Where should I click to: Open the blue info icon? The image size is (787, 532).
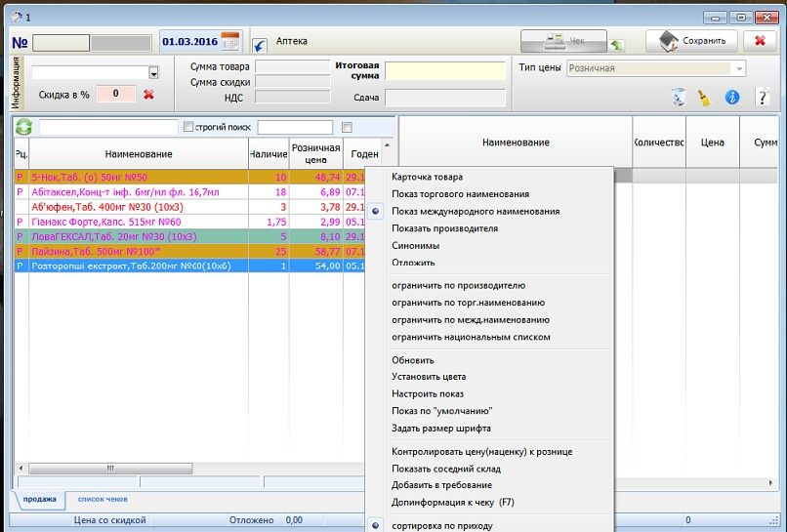[x=732, y=97]
